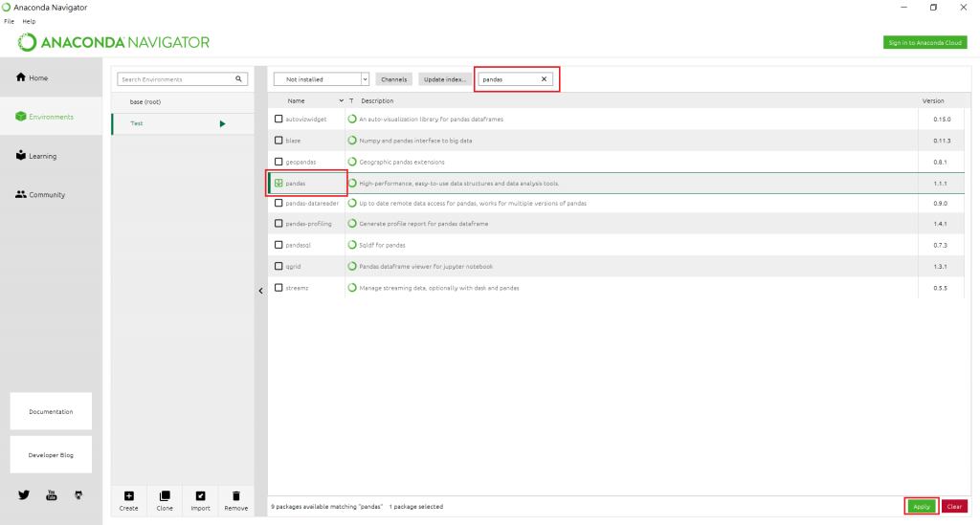This screenshot has height=525, width=980.
Task: Check the blaze package box
Action: click(x=278, y=141)
